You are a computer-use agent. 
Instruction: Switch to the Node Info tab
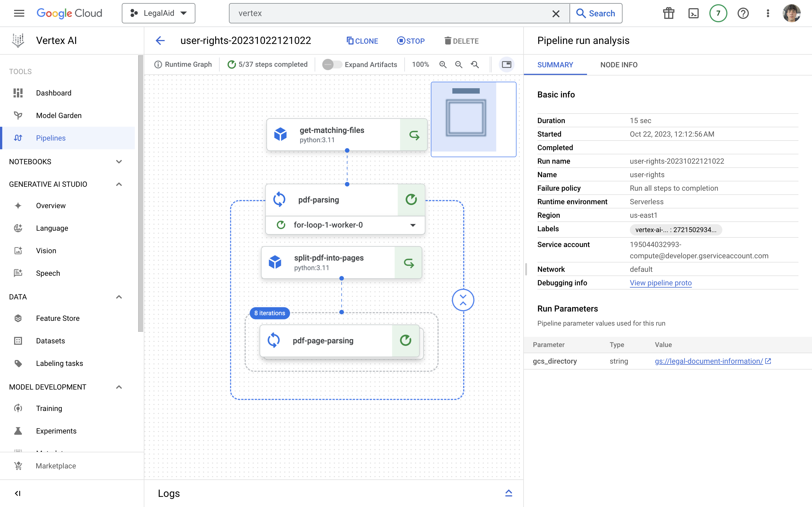coord(619,65)
